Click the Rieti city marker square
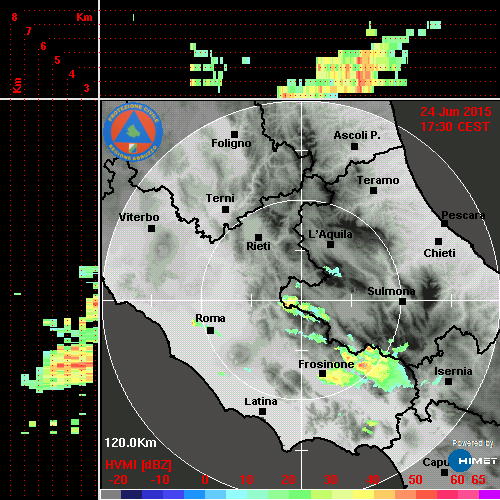Viewport: 500px width, 500px height. (x=258, y=237)
